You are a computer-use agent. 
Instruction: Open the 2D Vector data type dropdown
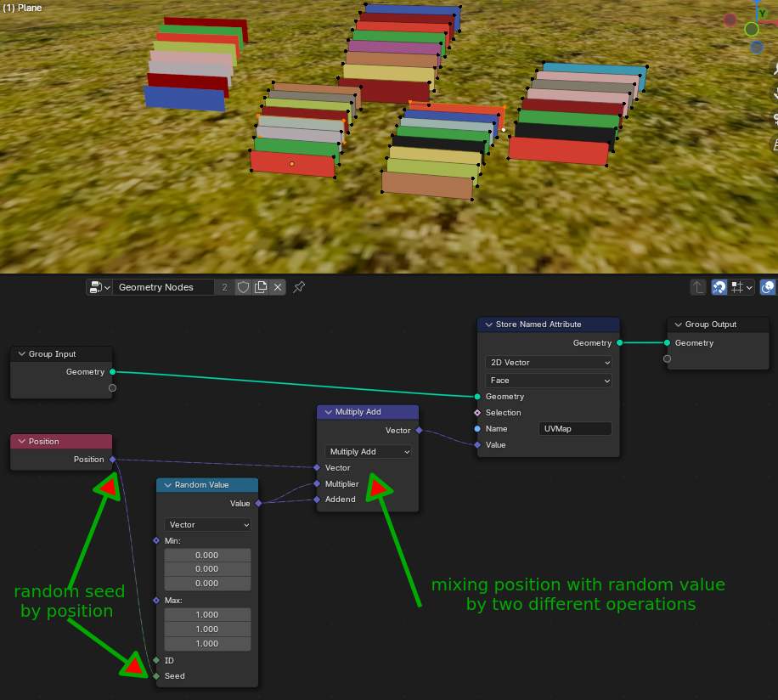pyautogui.click(x=549, y=362)
